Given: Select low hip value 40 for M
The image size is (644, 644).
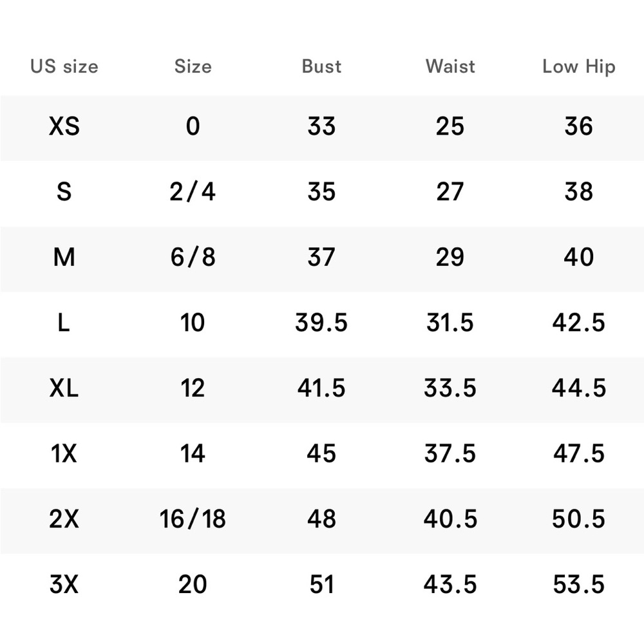Looking at the screenshot, I should tap(579, 258).
